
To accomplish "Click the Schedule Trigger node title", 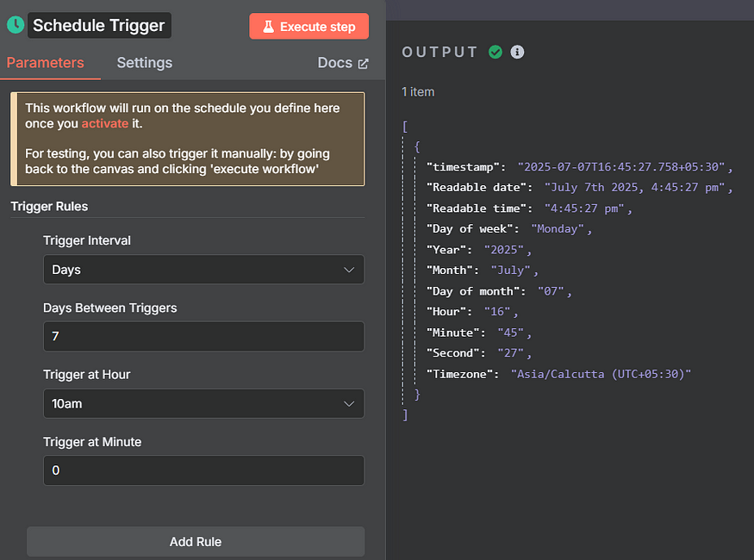I will coord(99,26).
